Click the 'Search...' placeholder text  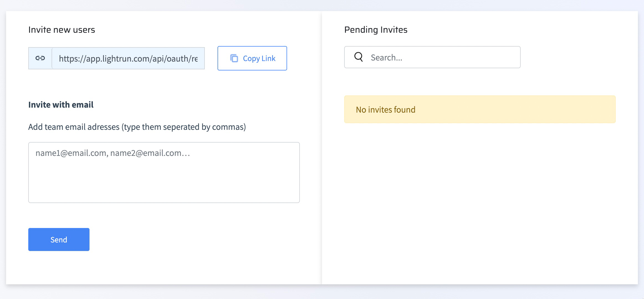386,57
